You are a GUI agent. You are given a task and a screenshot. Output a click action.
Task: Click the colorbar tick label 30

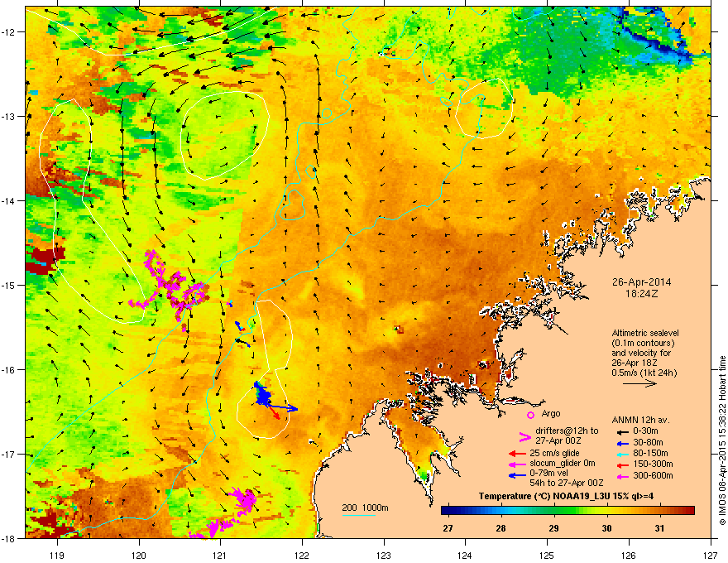(x=606, y=528)
